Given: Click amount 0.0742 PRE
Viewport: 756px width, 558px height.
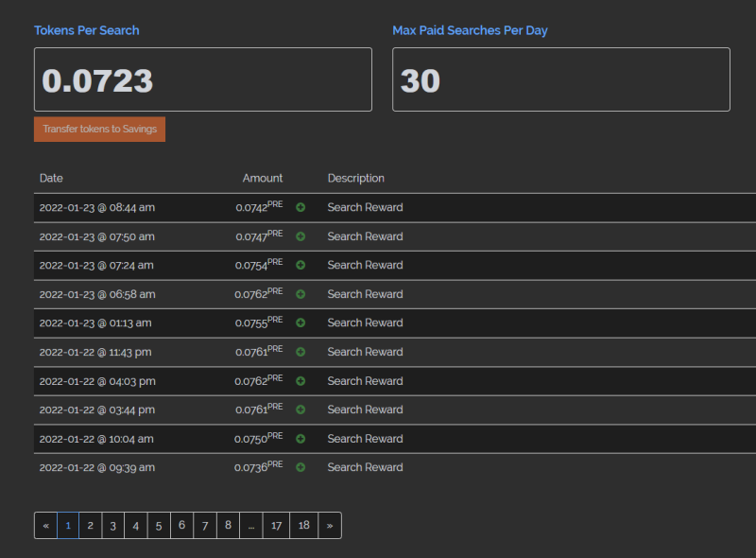Looking at the screenshot, I should coord(259,206).
